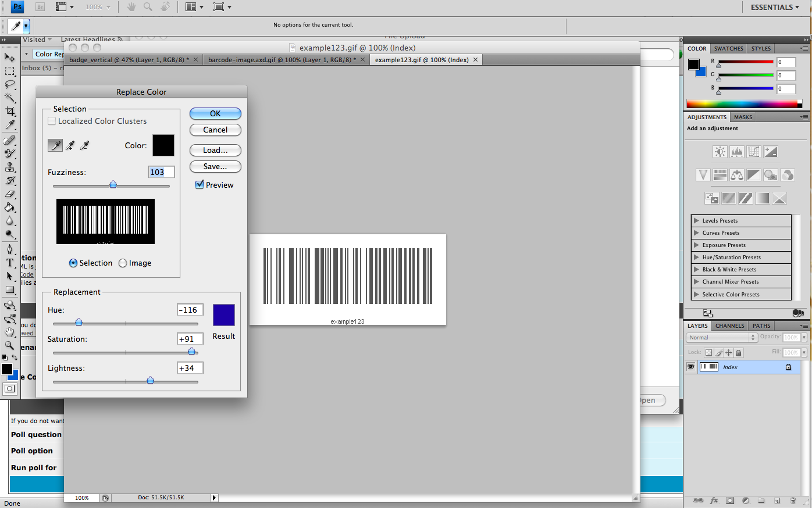Select the Type tool

[x=10, y=263]
